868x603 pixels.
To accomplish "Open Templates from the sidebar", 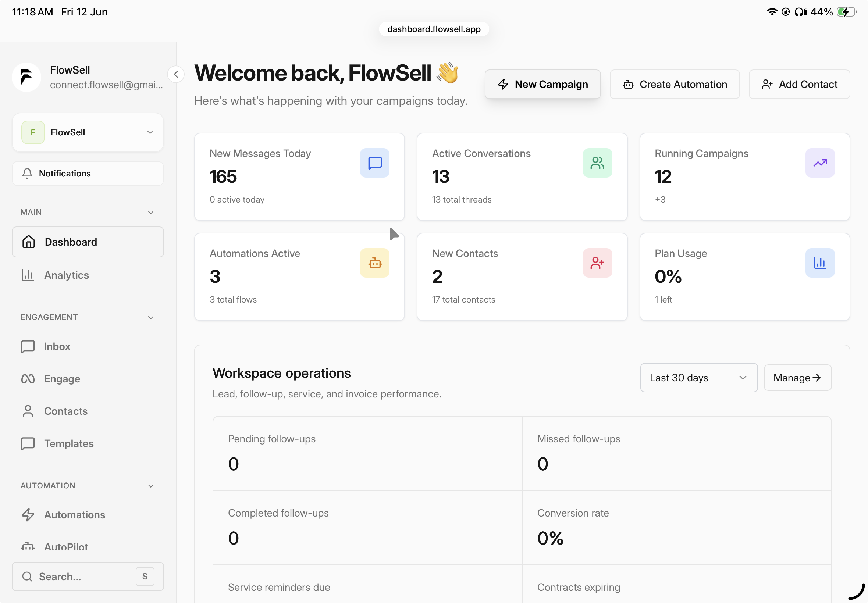I will click(x=88, y=443).
